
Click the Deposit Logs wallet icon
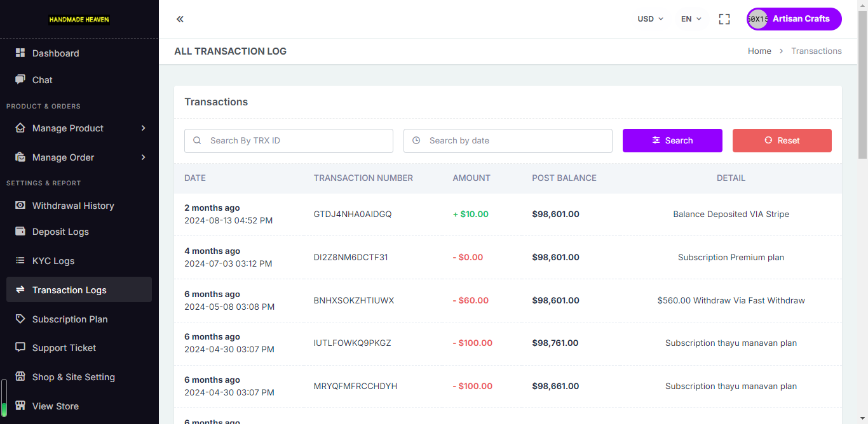20,232
